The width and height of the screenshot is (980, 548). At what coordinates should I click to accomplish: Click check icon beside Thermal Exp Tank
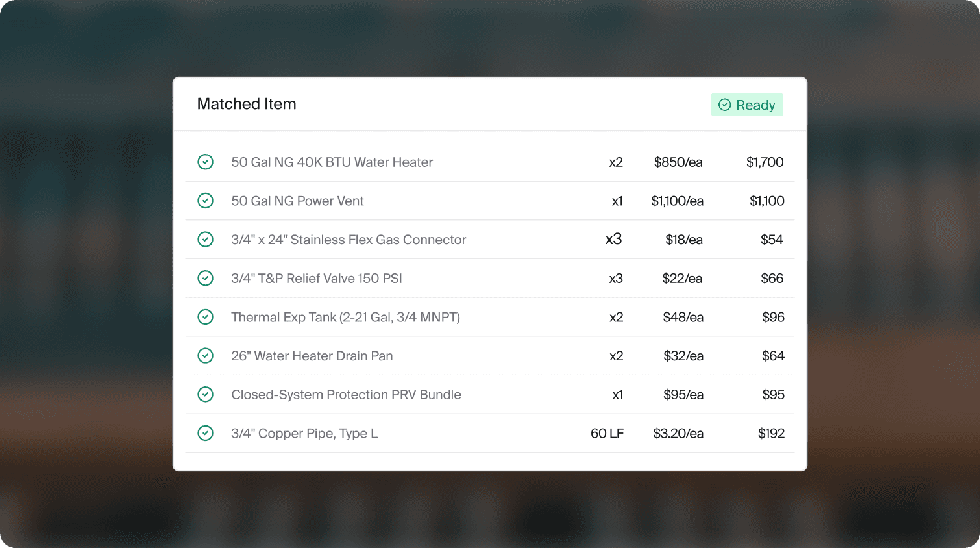pos(205,317)
